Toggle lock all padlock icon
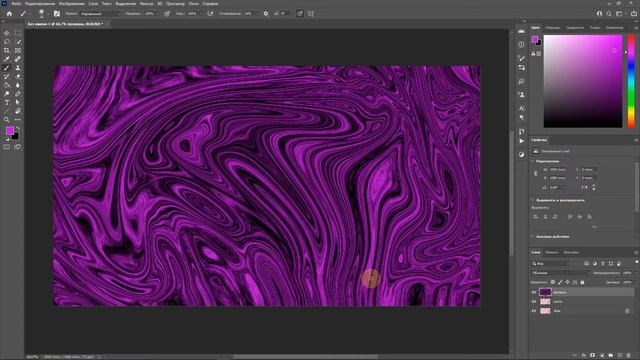 (x=582, y=282)
